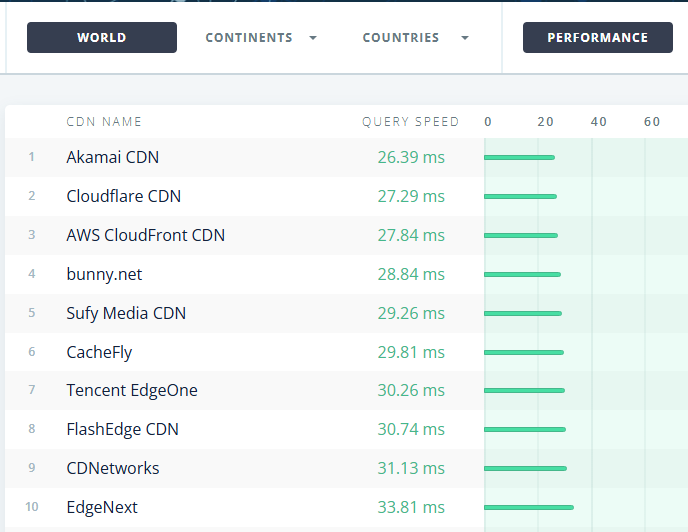Open the EdgeNext entry
This screenshot has width=688, height=532.
tap(102, 507)
